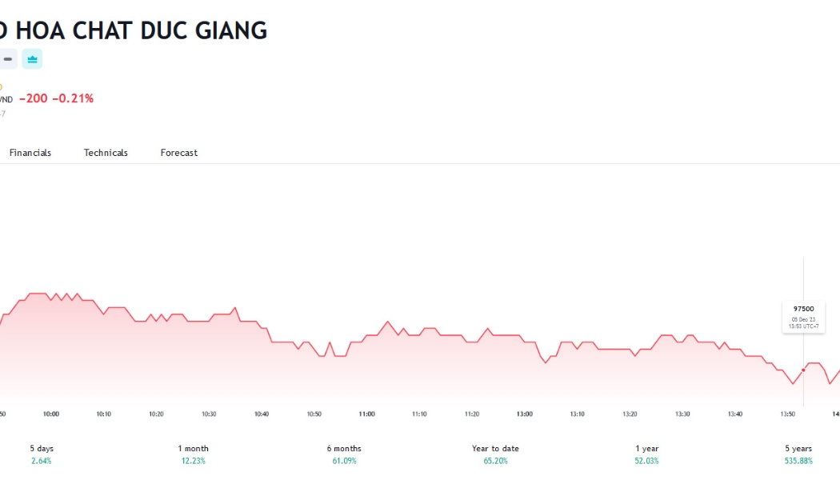Click the 13:50 time axis label
The height and width of the screenshot is (504, 840).
[x=787, y=414]
